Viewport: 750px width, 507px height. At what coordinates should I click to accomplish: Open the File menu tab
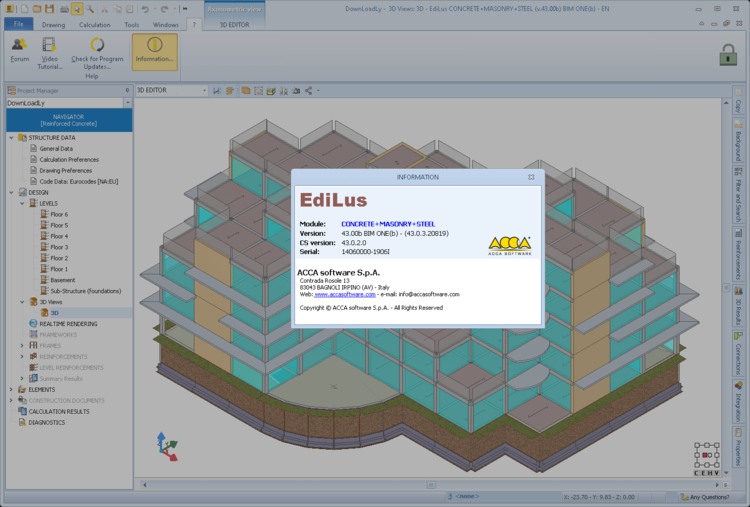tap(18, 24)
